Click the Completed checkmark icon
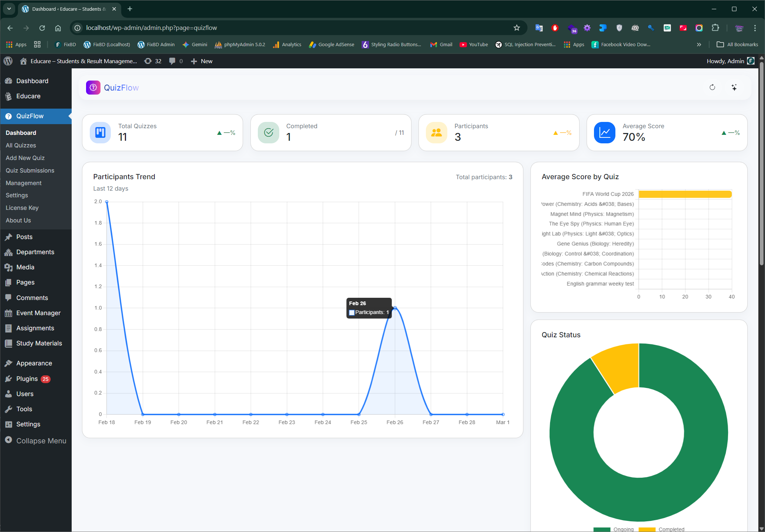Image resolution: width=765 pixels, height=532 pixels. click(x=269, y=133)
